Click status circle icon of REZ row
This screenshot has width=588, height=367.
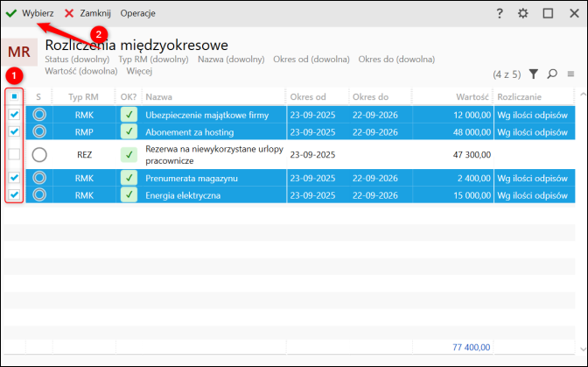pos(39,154)
